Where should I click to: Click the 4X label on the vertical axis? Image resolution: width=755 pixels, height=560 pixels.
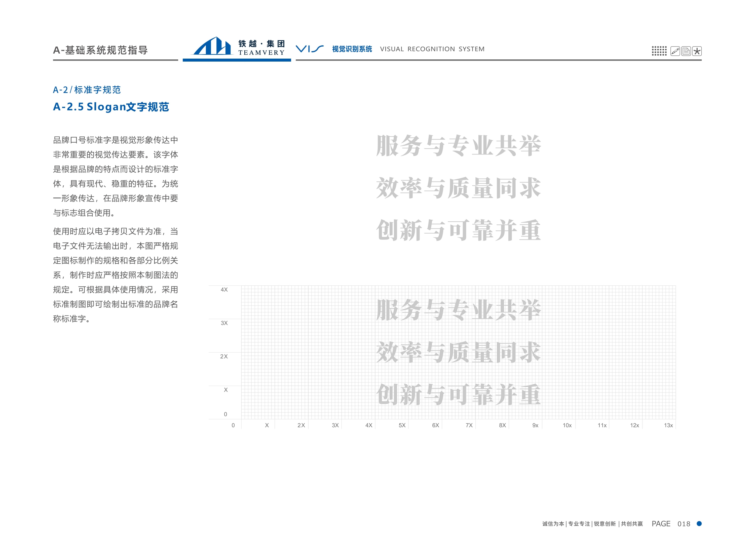(224, 290)
